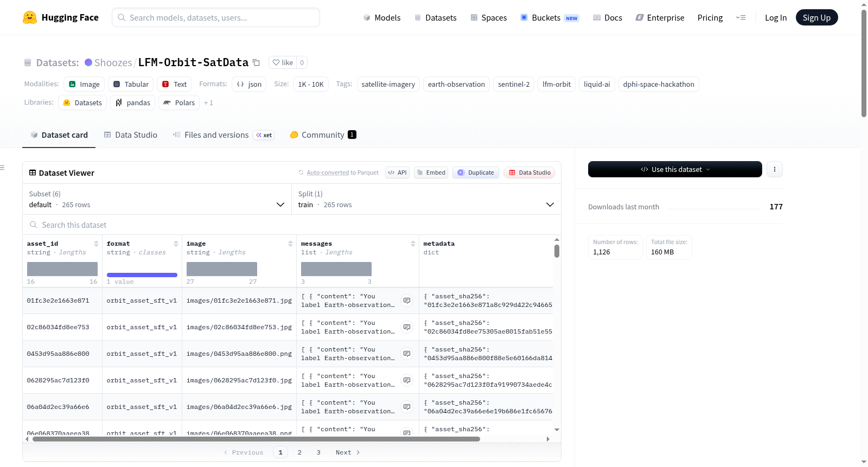Switch to the Data Studio tab
Screen dimensions: 868x467
pyautogui.click(x=131, y=135)
